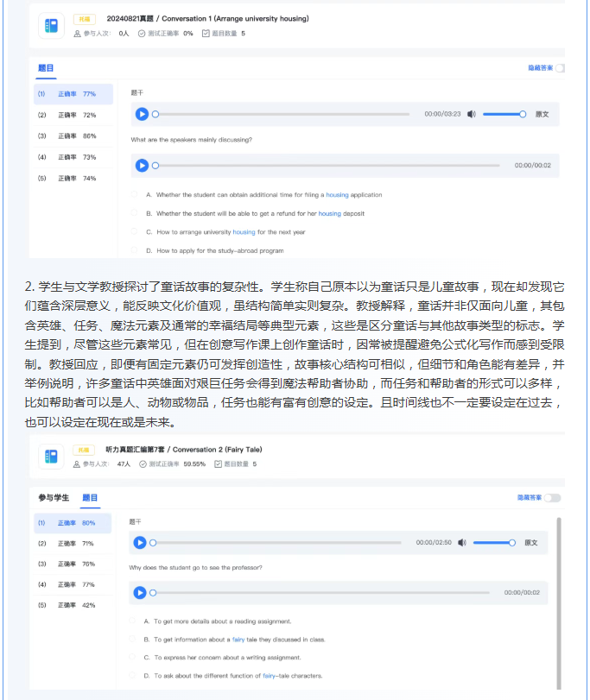Toggle 隐藏答案 switch in the housing conversation panel
Screen dimensions: 590x700
tap(560, 67)
